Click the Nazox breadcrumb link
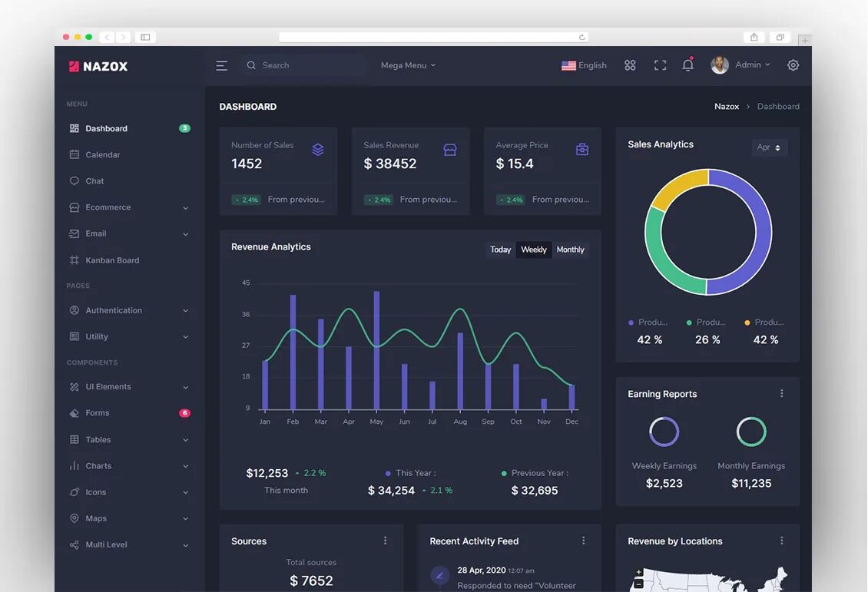868x592 pixels. click(x=727, y=106)
